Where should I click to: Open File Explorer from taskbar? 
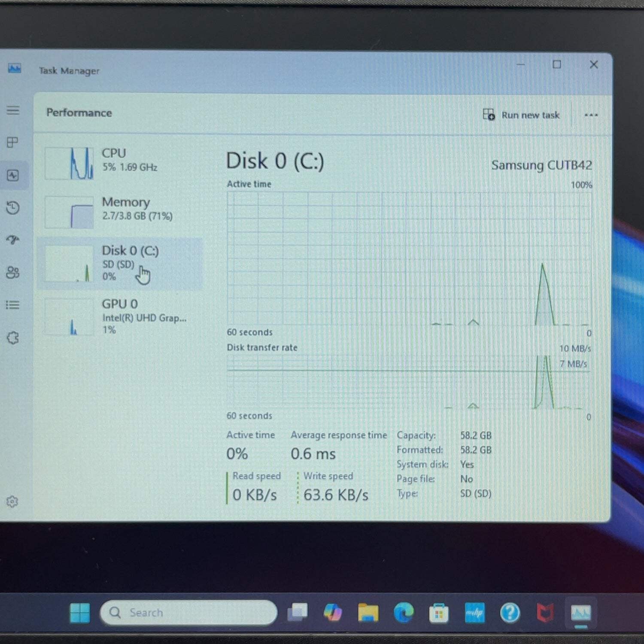(368, 613)
